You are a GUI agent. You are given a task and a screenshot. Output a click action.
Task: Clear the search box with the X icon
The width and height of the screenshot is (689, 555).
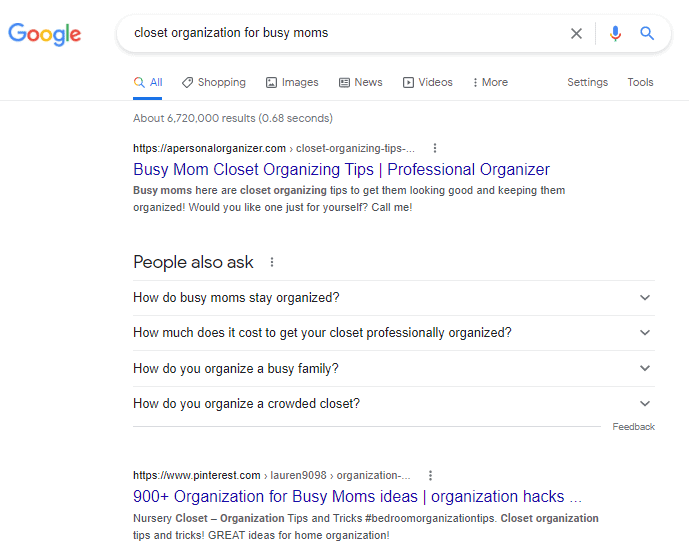(x=576, y=33)
